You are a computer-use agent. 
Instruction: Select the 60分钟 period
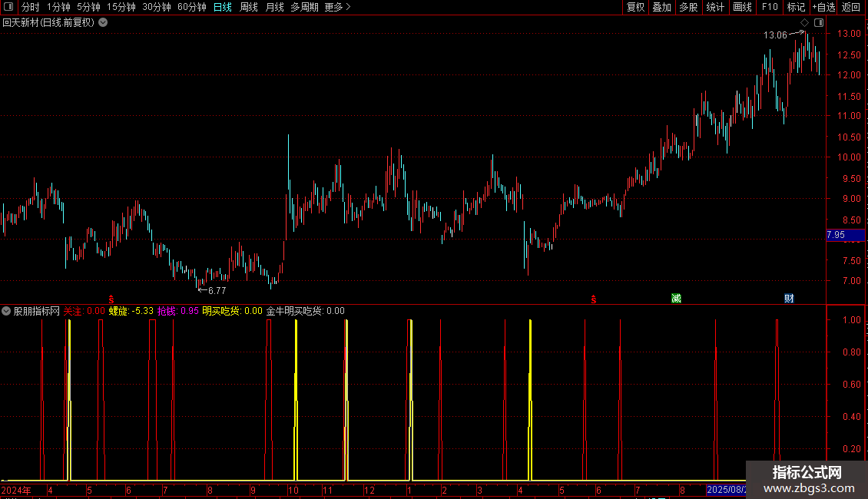point(192,7)
